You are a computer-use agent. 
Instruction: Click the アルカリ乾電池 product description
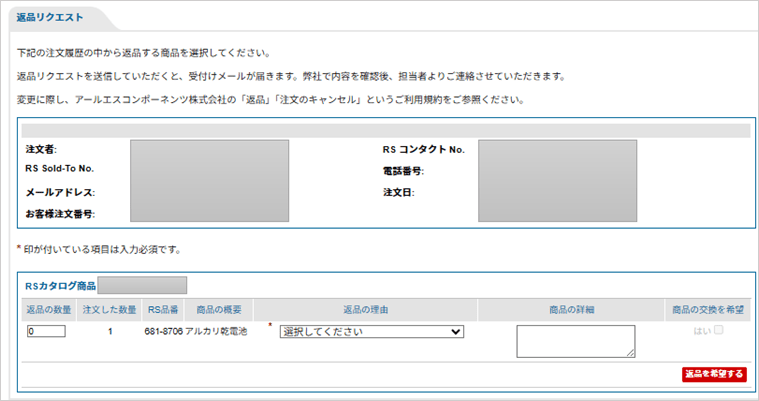pyautogui.click(x=216, y=331)
